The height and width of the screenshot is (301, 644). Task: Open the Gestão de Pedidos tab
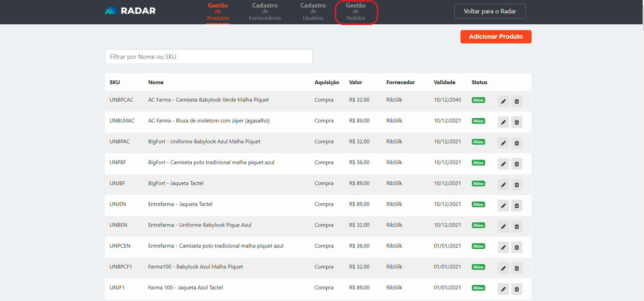click(356, 12)
